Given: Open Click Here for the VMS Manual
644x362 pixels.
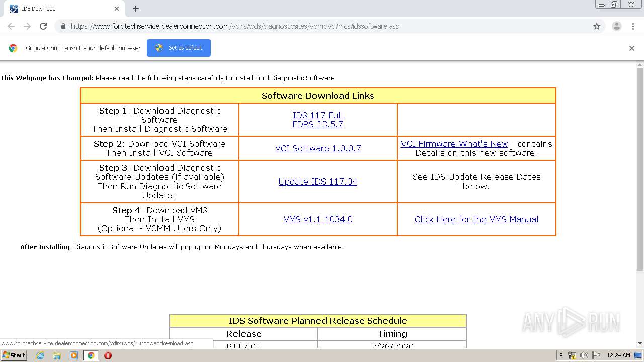Looking at the screenshot, I should click(476, 219).
